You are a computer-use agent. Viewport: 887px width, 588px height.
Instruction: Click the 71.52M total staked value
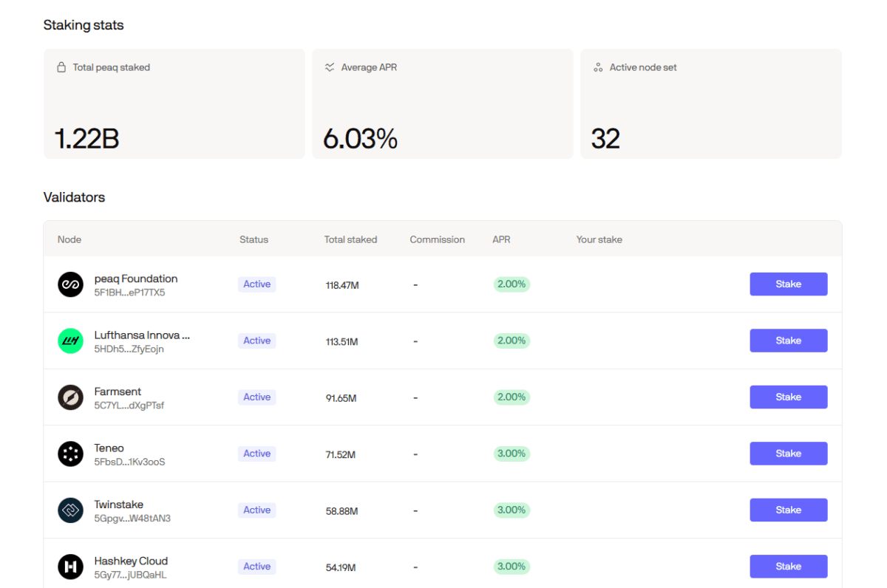pyautogui.click(x=341, y=454)
